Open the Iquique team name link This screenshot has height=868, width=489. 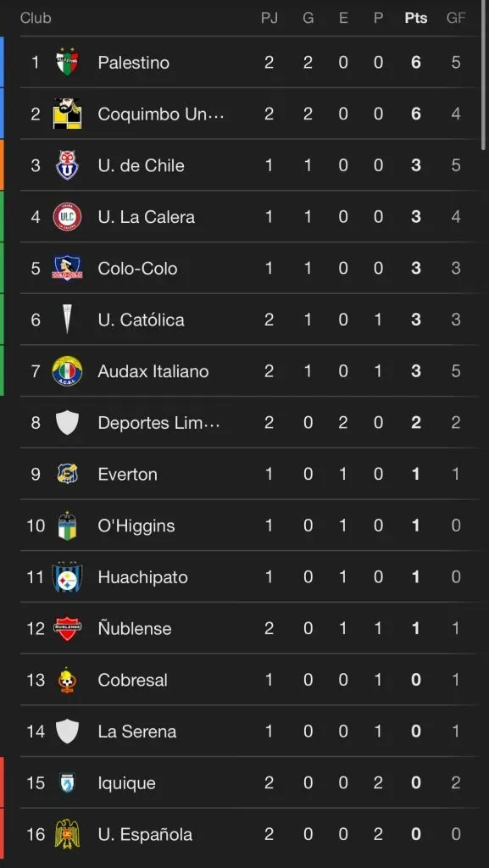click(x=126, y=782)
